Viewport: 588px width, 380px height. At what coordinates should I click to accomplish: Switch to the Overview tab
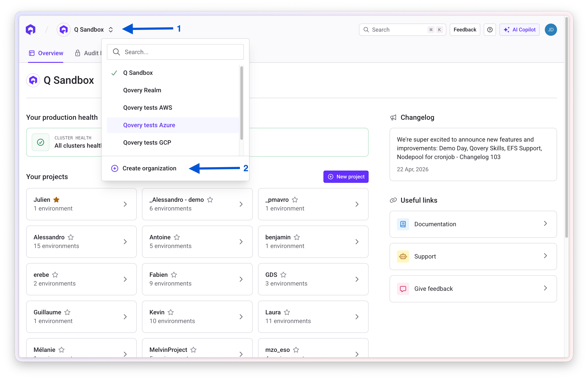coord(46,53)
